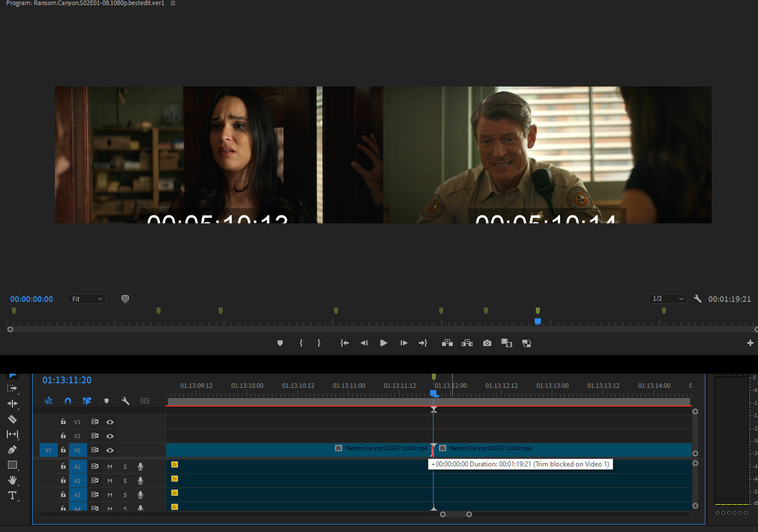The image size is (758, 532).
Task: Click the fx badge on the second V1 clip
Action: (443, 448)
